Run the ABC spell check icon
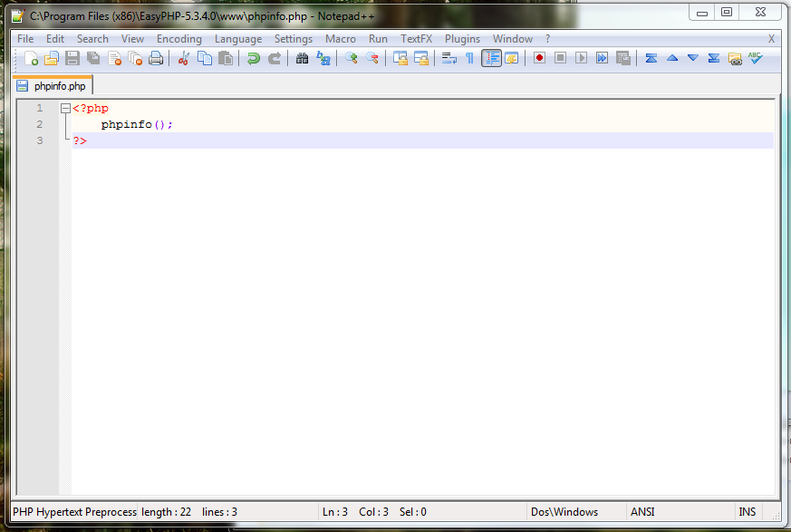Viewport: 791px width, 532px height. [755, 59]
